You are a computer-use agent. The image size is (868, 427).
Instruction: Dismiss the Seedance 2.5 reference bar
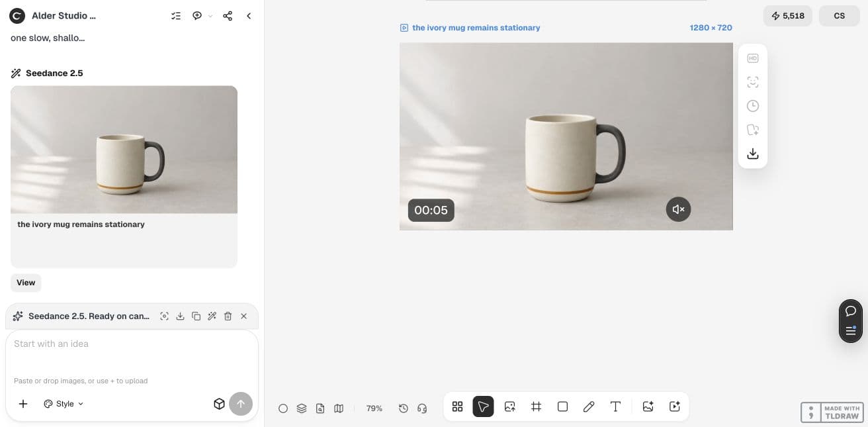click(244, 316)
